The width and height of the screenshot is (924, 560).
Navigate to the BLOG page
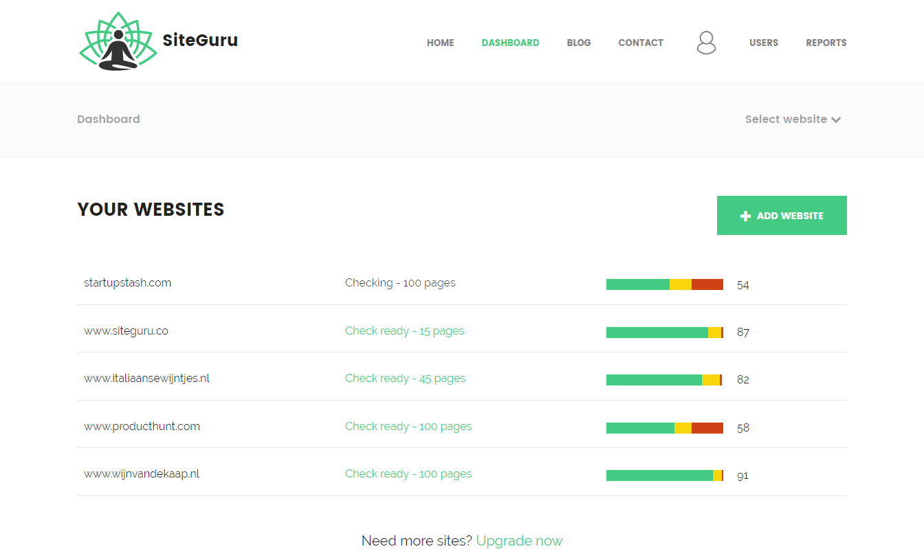click(x=579, y=43)
